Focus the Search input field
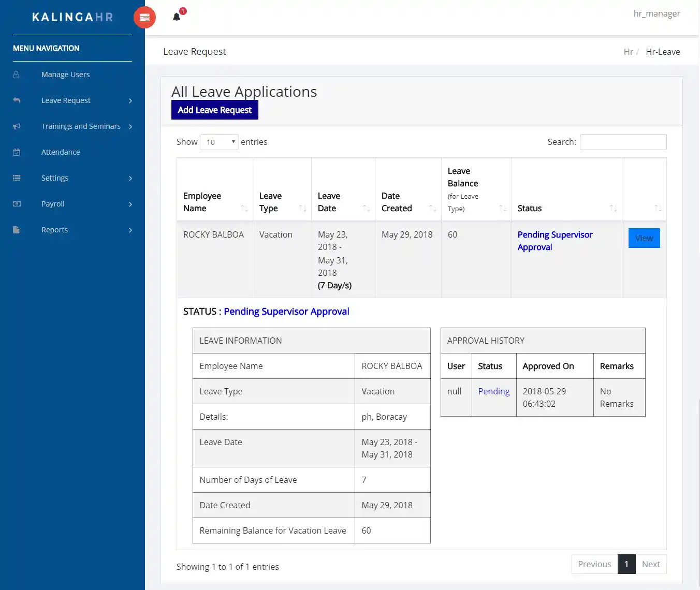 623,142
